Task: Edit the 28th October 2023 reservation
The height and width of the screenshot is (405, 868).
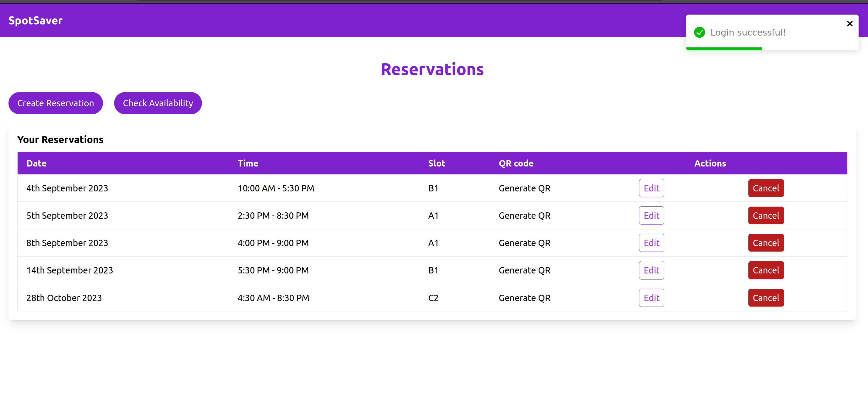Action: pyautogui.click(x=651, y=298)
